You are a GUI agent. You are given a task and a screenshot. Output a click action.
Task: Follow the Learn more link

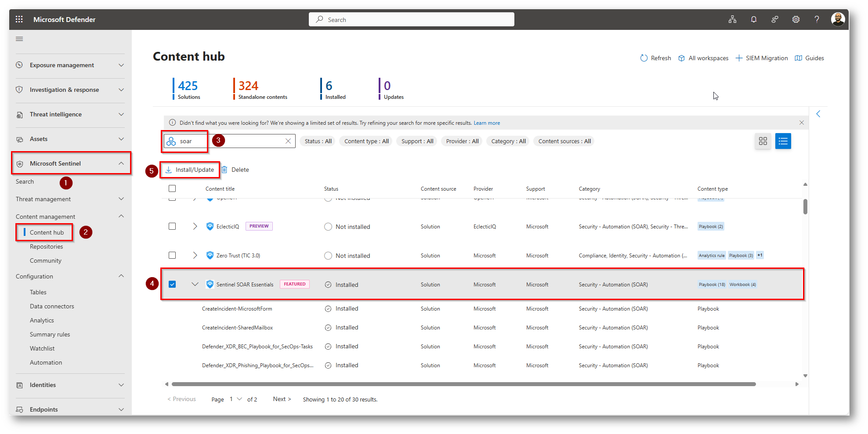point(486,123)
